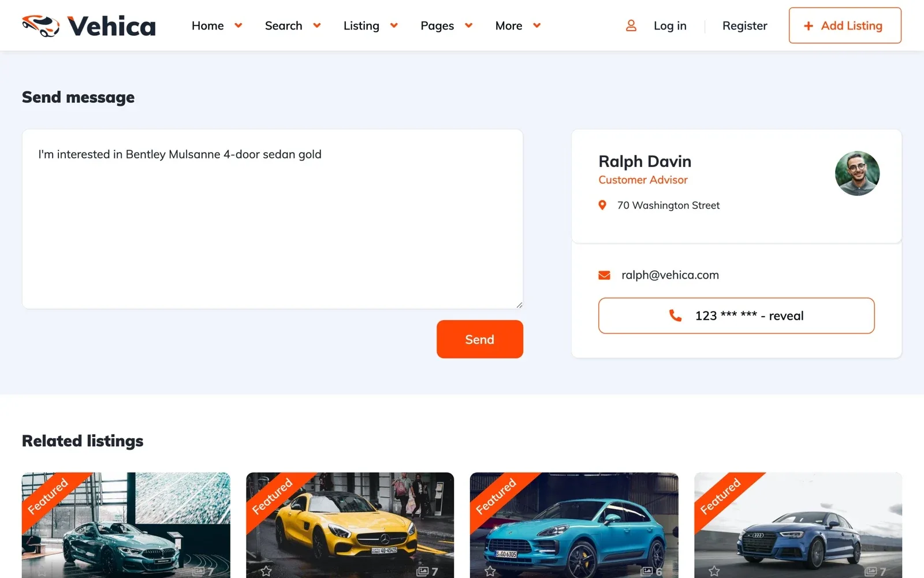The height and width of the screenshot is (578, 924).
Task: Open the Listing menu item
Action: (362, 25)
